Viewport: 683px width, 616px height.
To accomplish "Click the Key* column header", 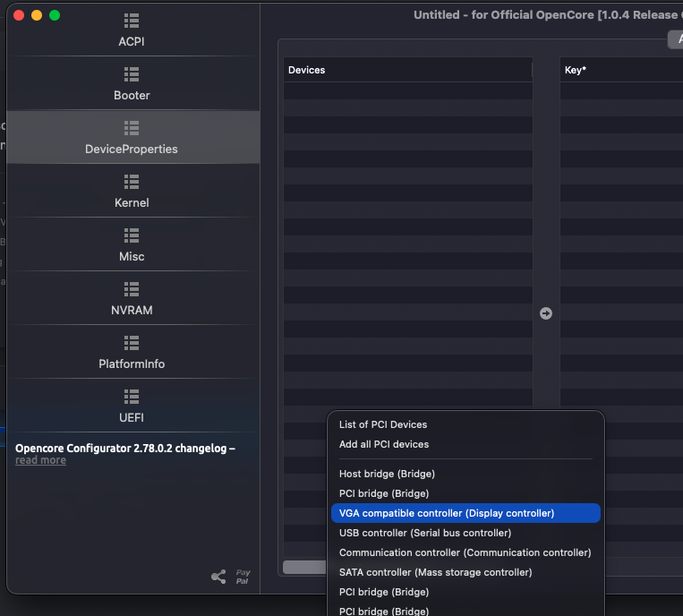I will pos(621,70).
